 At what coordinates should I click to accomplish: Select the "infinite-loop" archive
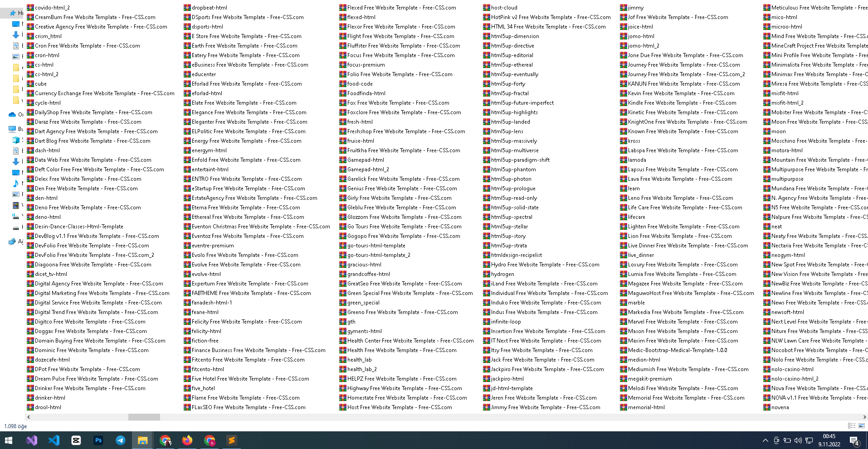pyautogui.click(x=502, y=322)
